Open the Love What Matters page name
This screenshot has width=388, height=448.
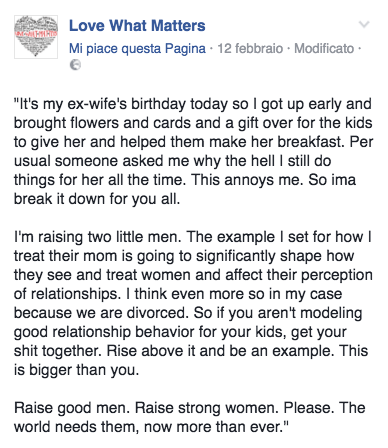pos(137,26)
